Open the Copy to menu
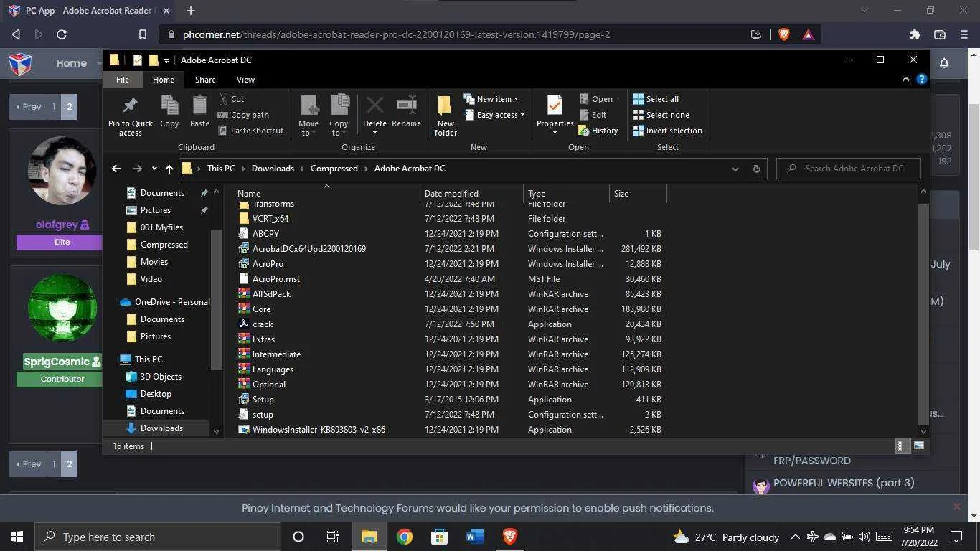Viewport: 980px width, 551px height. tap(339, 116)
